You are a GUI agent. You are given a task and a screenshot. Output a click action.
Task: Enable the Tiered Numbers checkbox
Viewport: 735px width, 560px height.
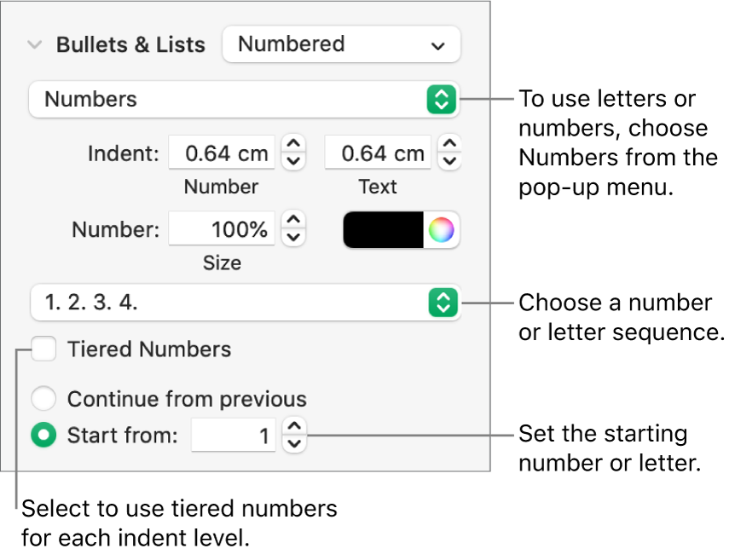[43, 349]
